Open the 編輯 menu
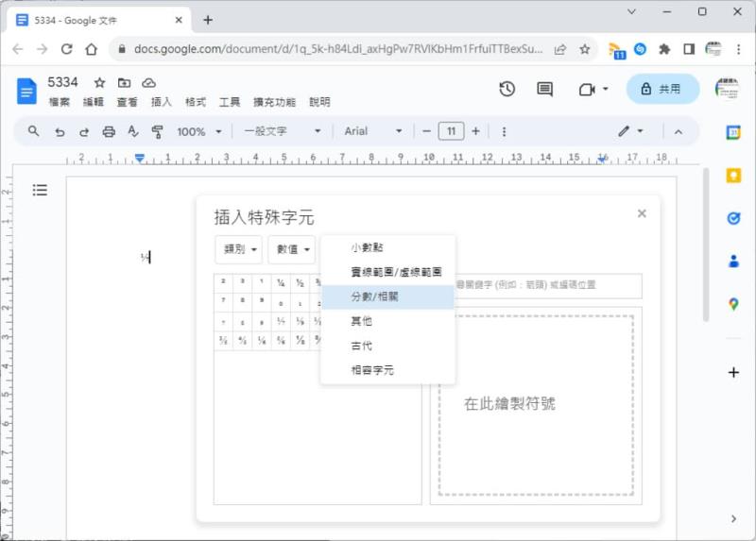Screen dimensions: 756x541 click(93, 102)
